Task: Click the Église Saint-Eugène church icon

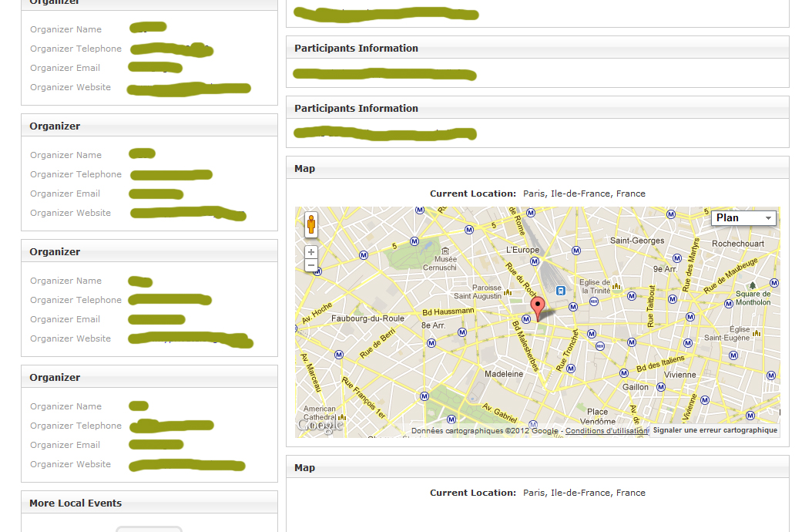Action: click(757, 333)
